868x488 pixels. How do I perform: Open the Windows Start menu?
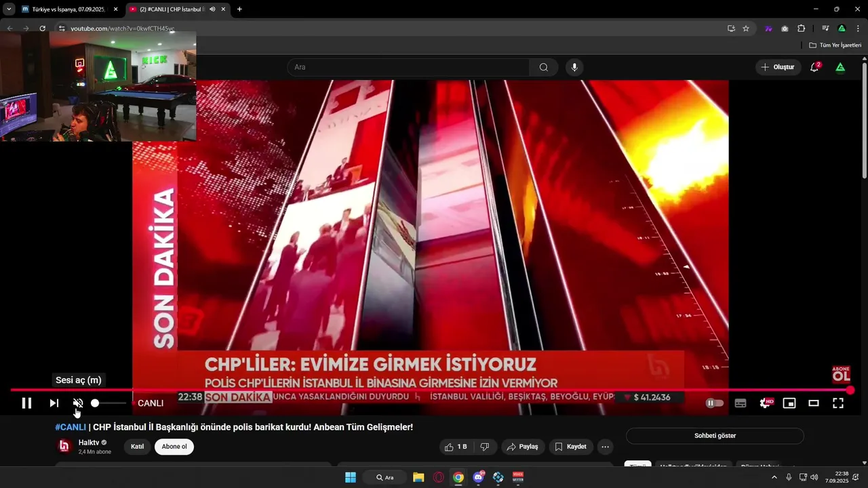tap(351, 477)
